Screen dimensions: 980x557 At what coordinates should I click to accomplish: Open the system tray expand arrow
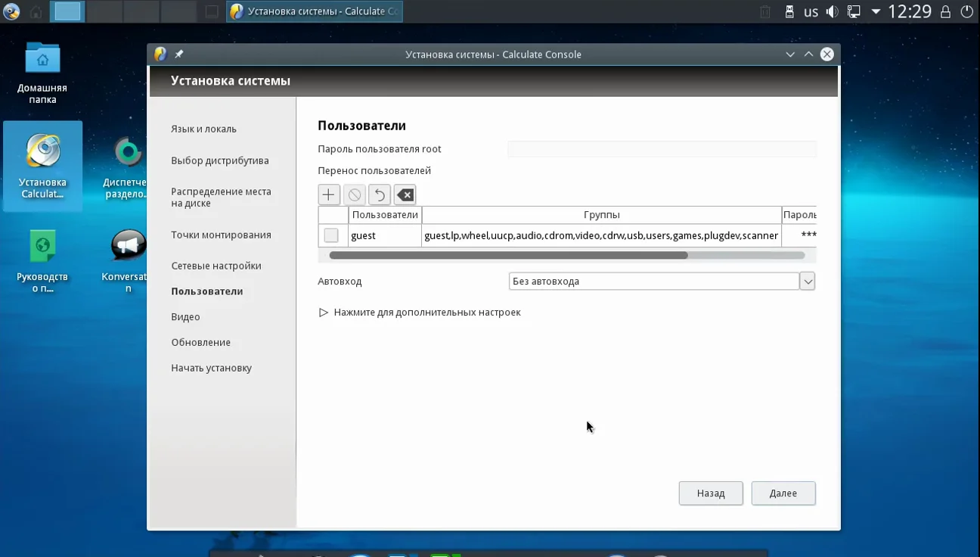tap(876, 11)
